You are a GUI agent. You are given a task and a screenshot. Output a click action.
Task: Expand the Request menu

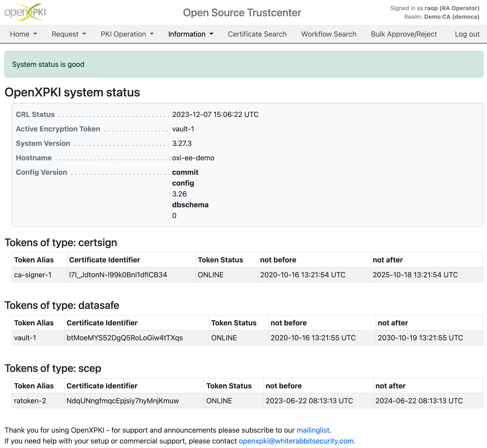click(69, 34)
